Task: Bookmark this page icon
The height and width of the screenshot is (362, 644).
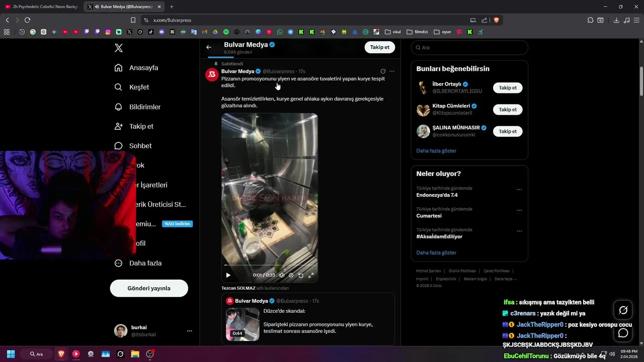Action: pos(133,20)
